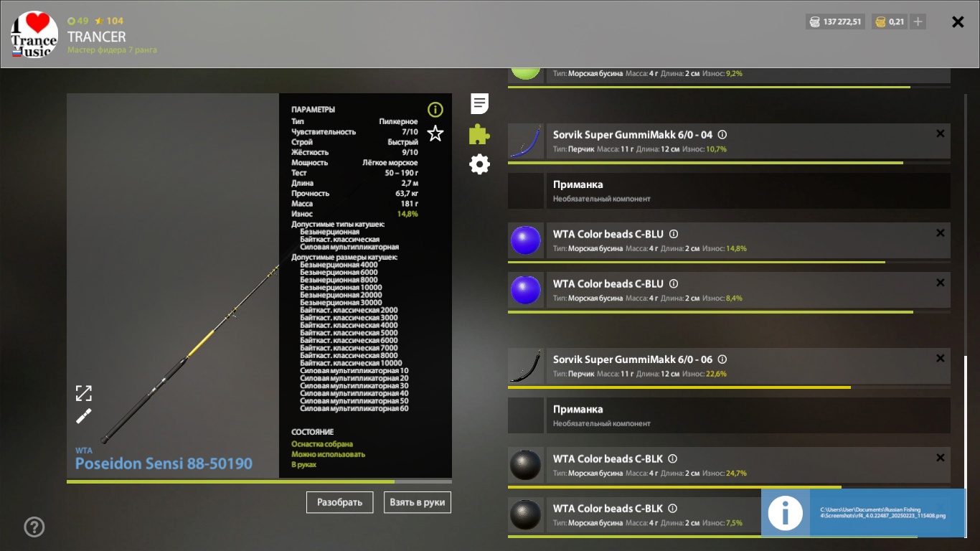Click the components list vertical scrollbar
Screen dimensions: 980x551
[966, 445]
